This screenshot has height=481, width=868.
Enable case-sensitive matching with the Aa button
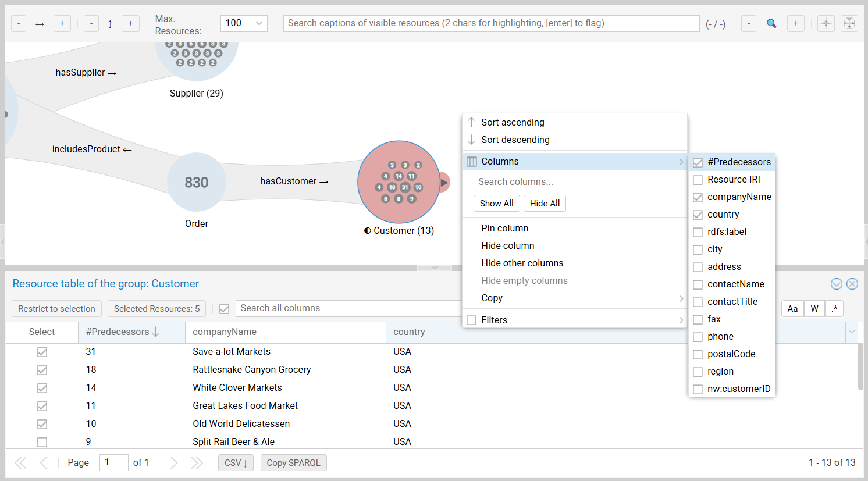pyautogui.click(x=792, y=309)
